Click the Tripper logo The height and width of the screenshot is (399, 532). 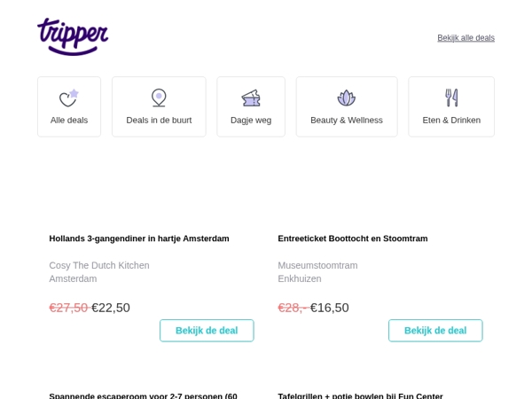tap(73, 36)
